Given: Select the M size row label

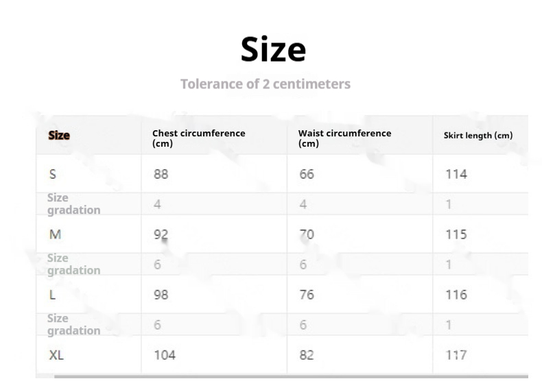Looking at the screenshot, I should pos(55,234).
